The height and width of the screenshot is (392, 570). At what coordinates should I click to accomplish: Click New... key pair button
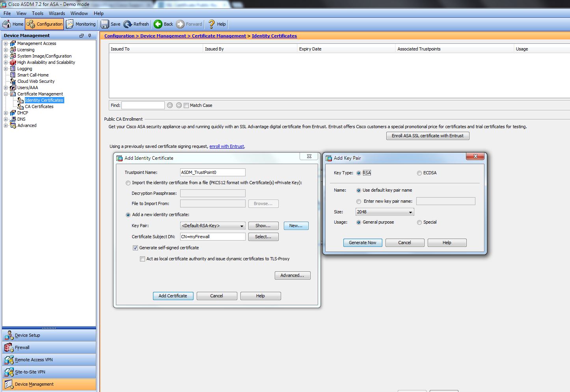(296, 226)
